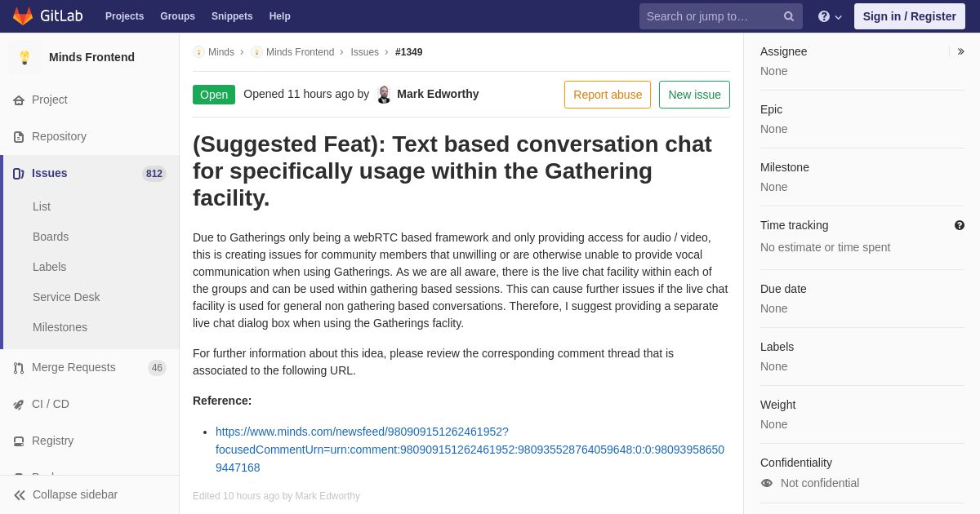Click the Minds Frontend lightbulb avatar
The height and width of the screenshot is (514, 980).
point(24,57)
